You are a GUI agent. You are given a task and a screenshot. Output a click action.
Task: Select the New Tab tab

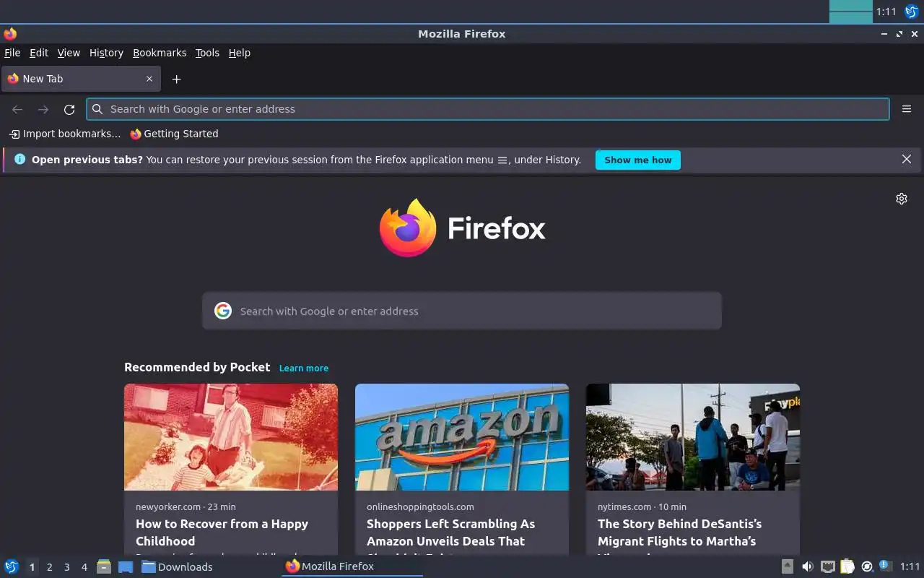click(81, 79)
